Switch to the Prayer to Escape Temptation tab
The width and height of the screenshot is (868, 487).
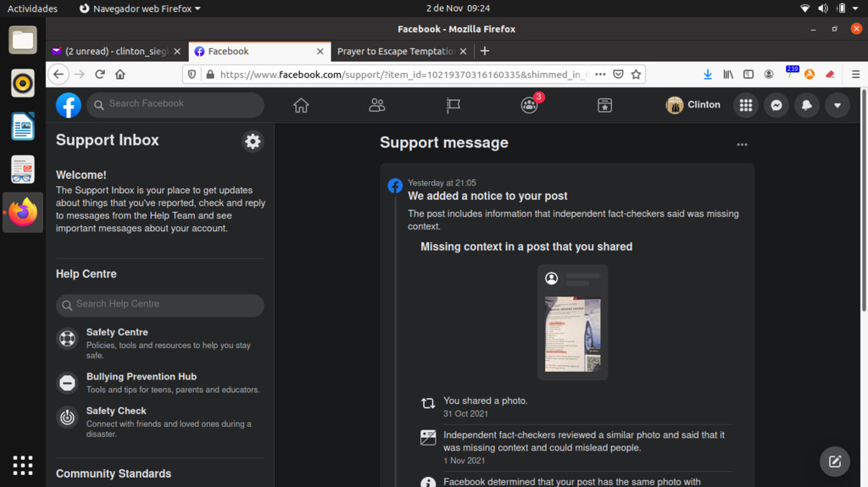396,52
